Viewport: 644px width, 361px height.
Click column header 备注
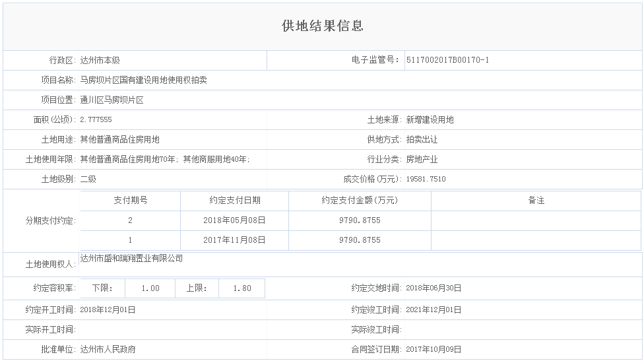coord(536,201)
